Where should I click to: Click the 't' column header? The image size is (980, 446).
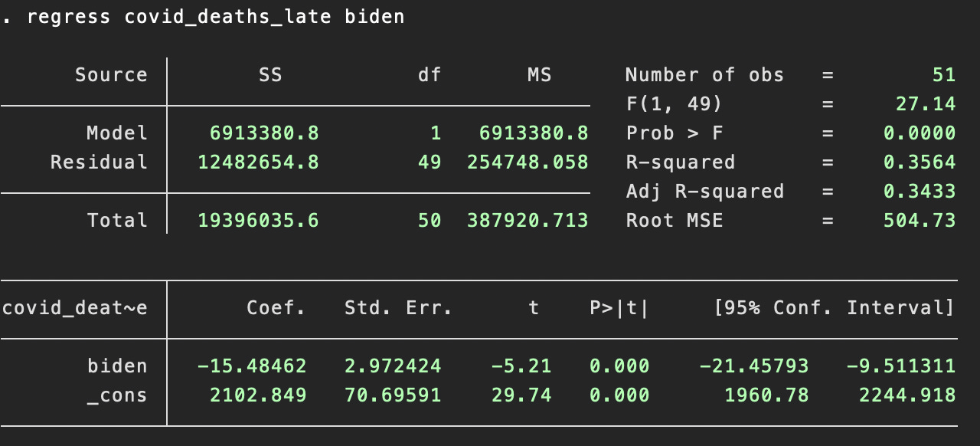coord(534,308)
